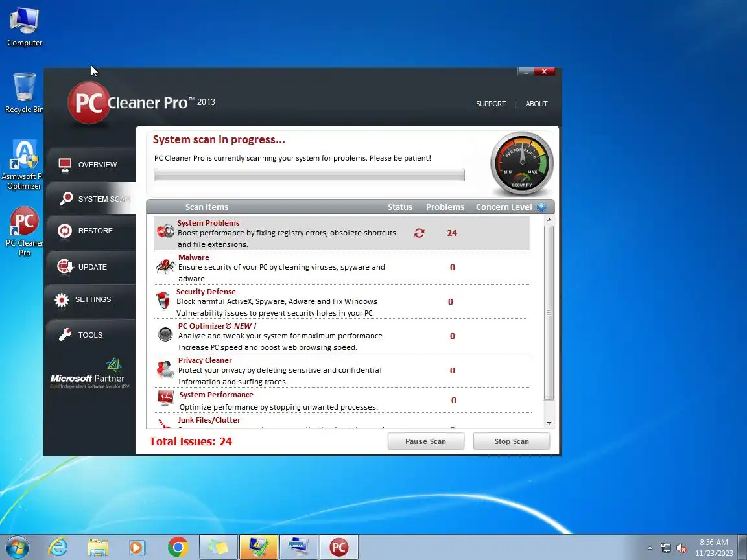This screenshot has width=747, height=560.
Task: Select the Malware heading
Action: (x=193, y=257)
